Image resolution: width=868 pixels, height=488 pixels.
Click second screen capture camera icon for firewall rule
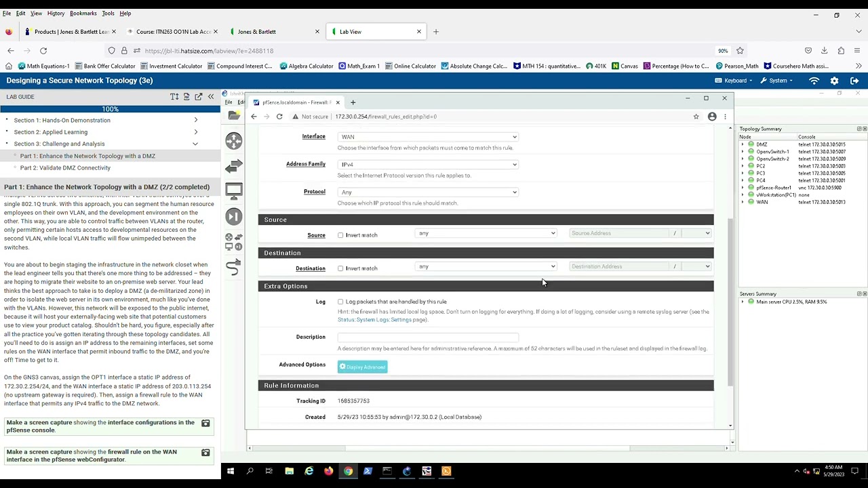[205, 453]
